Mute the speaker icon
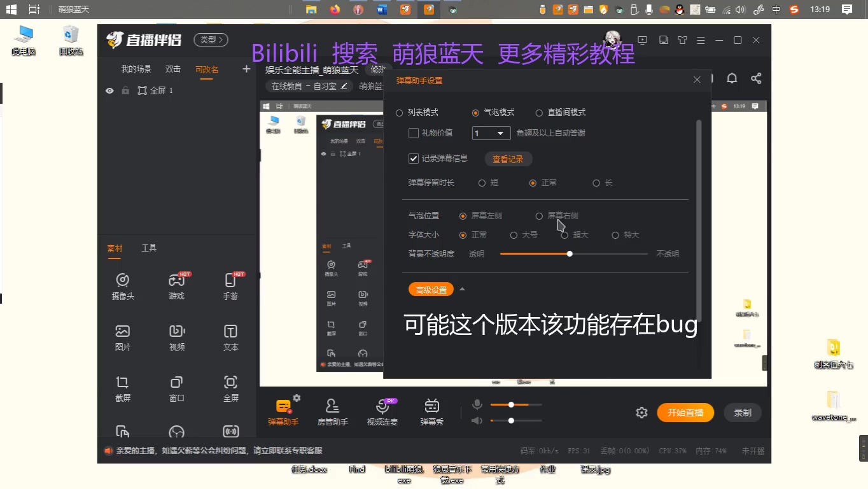The width and height of the screenshot is (868, 489). click(x=477, y=420)
